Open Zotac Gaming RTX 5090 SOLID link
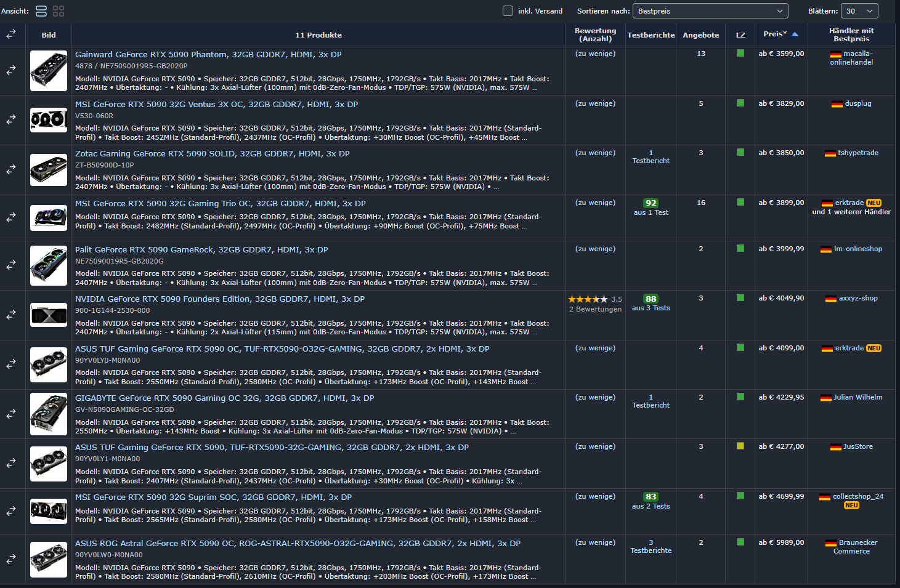Image resolution: width=900 pixels, height=588 pixels. (212, 153)
